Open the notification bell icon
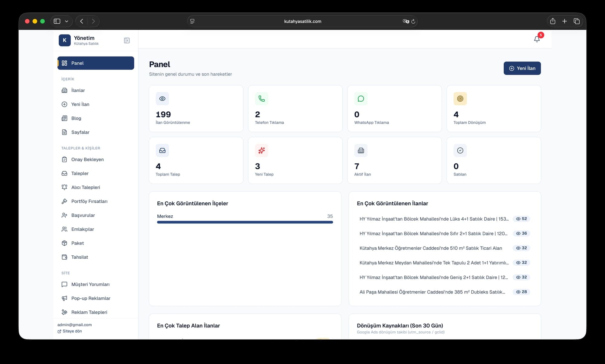 click(537, 39)
